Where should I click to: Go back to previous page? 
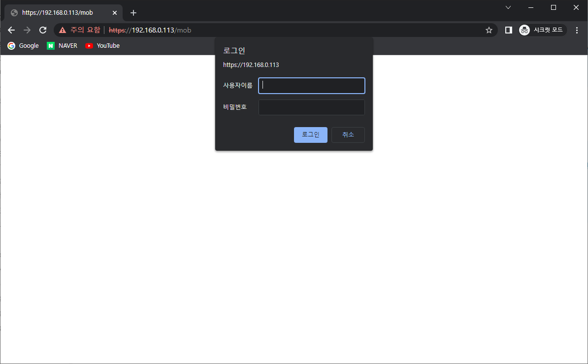click(x=11, y=30)
